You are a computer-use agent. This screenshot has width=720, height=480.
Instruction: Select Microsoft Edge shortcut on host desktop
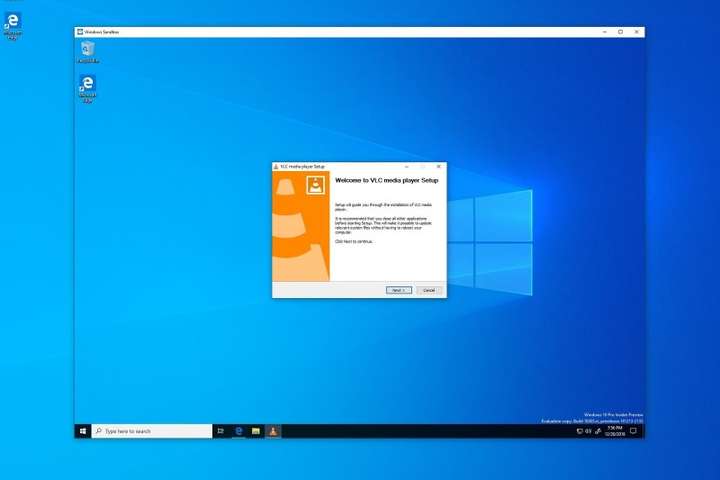(x=13, y=25)
